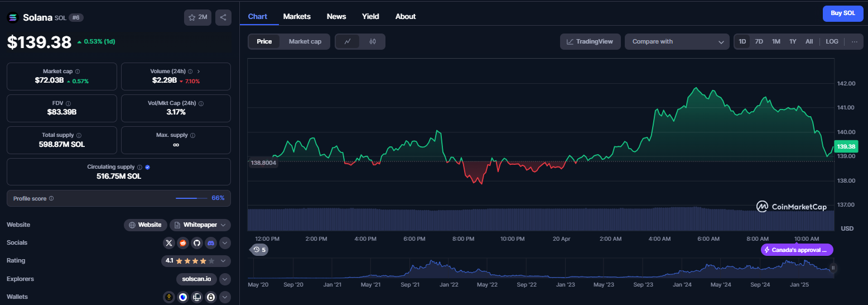The width and height of the screenshot is (868, 305).
Task: Expand the Rating details chevron
Action: 224,261
